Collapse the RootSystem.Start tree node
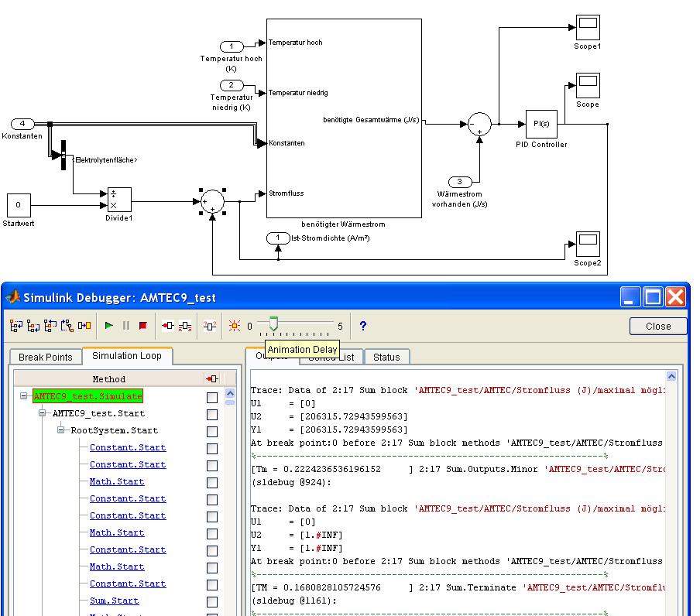Screen dimensions: 700x616 tap(62, 430)
